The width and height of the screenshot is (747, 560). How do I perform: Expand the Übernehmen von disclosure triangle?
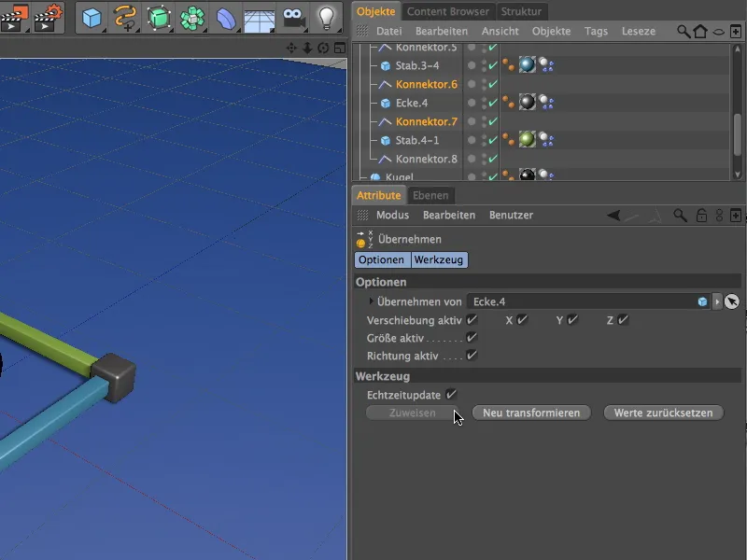371,301
